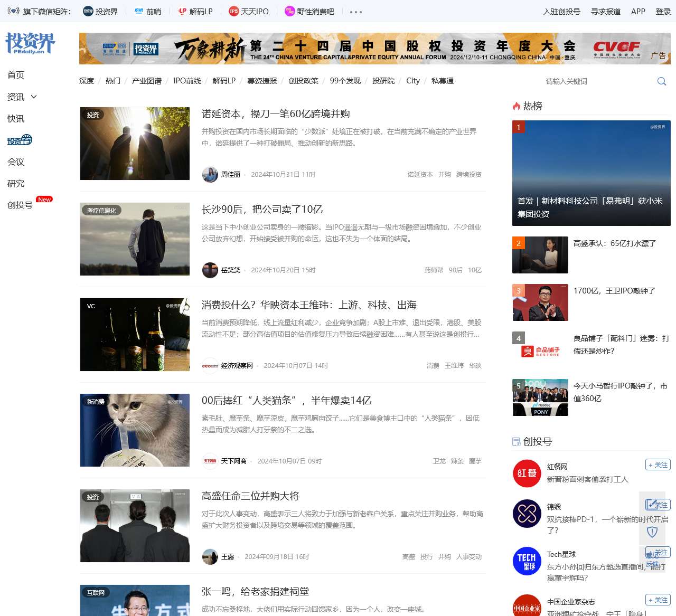Switch to the City tab
The height and width of the screenshot is (616, 676).
(413, 81)
